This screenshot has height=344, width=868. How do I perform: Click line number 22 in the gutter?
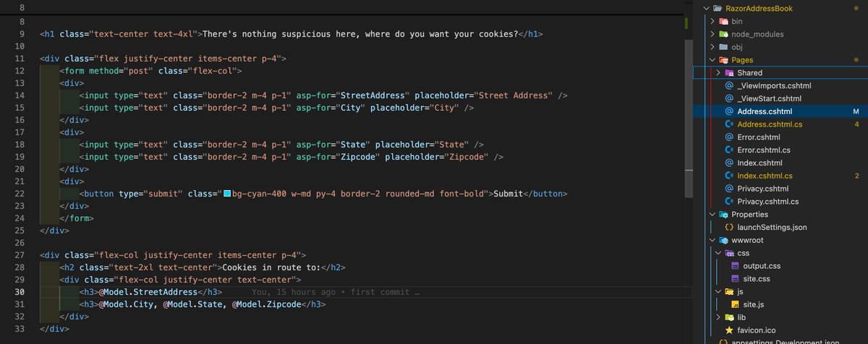20,194
